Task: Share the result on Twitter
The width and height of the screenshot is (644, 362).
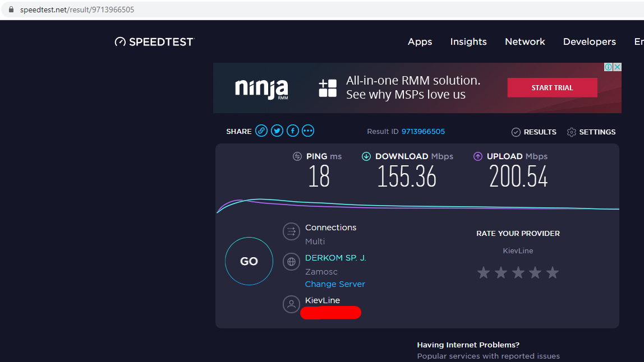Action: (277, 131)
